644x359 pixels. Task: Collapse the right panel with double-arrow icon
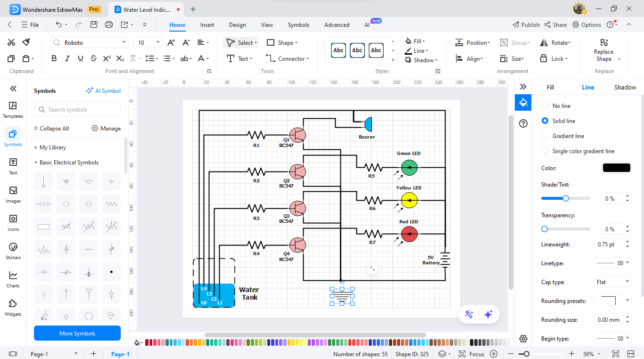pyautogui.click(x=523, y=87)
